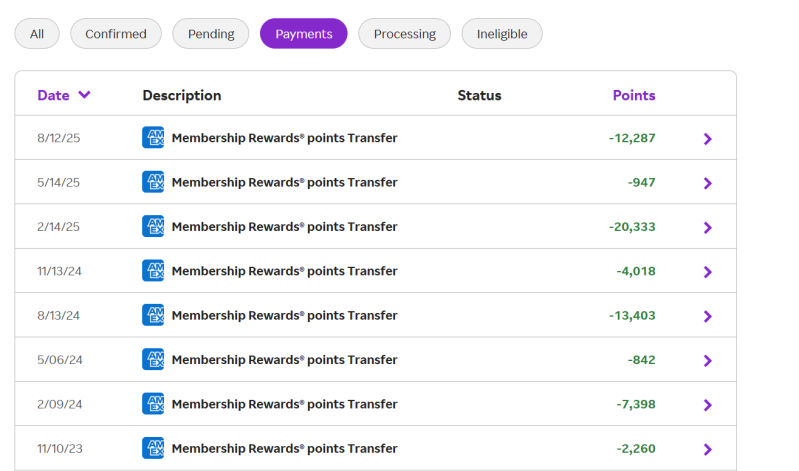Switch to the Confirmed filter

tap(116, 34)
